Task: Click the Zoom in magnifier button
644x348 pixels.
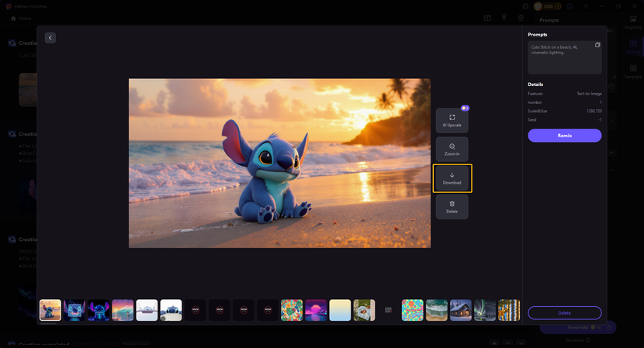Action: (x=452, y=150)
